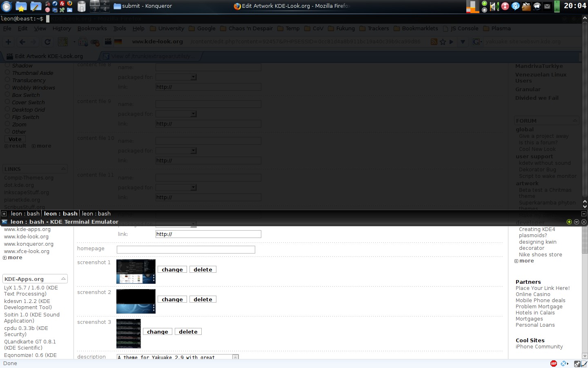Quit Yakuake using the title bar X
This screenshot has height=368, width=588.
(584, 222)
